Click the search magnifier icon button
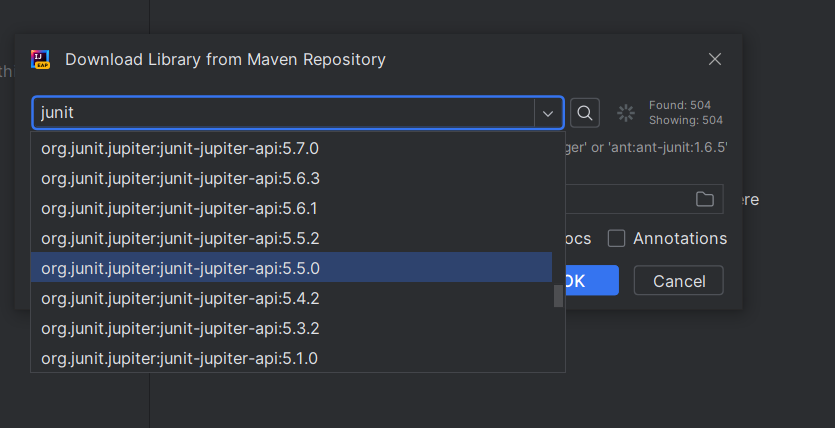 click(585, 113)
